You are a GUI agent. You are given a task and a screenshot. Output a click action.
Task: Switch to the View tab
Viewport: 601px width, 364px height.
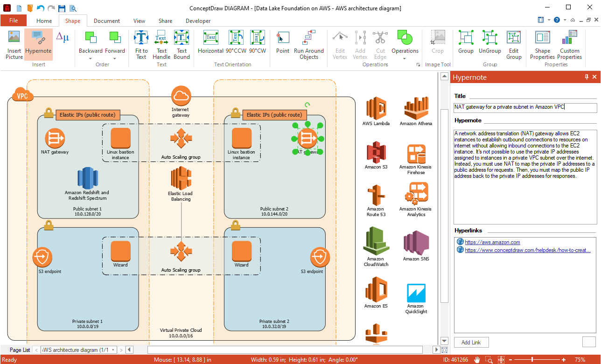click(139, 21)
